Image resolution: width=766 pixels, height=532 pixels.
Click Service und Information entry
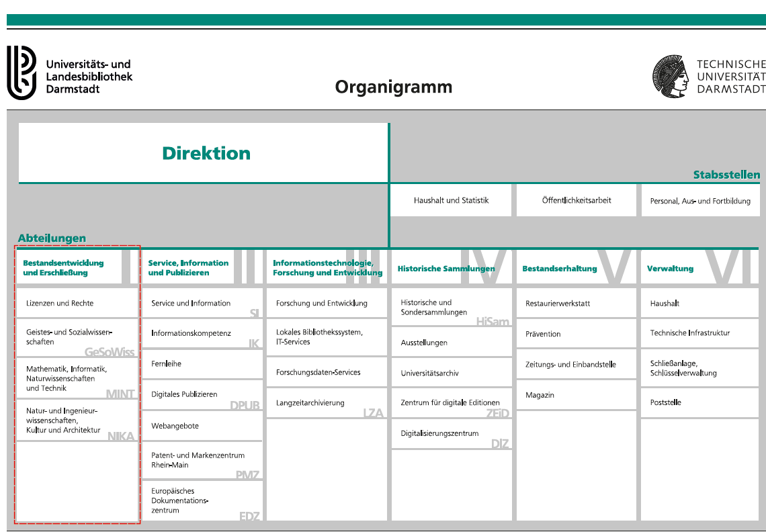(x=202, y=303)
